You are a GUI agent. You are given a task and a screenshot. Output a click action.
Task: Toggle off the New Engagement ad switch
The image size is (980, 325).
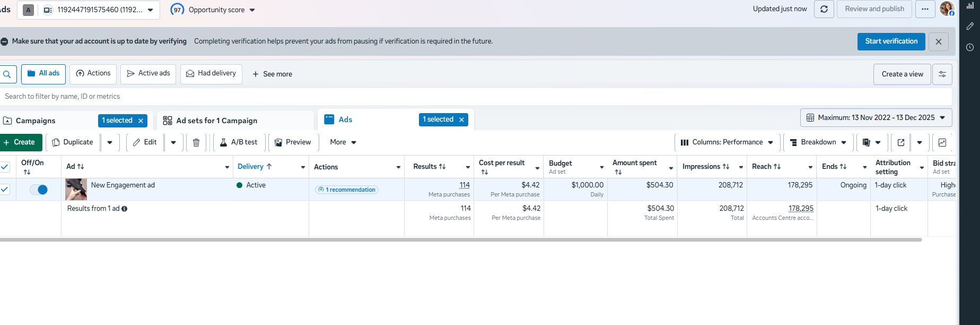coord(39,190)
